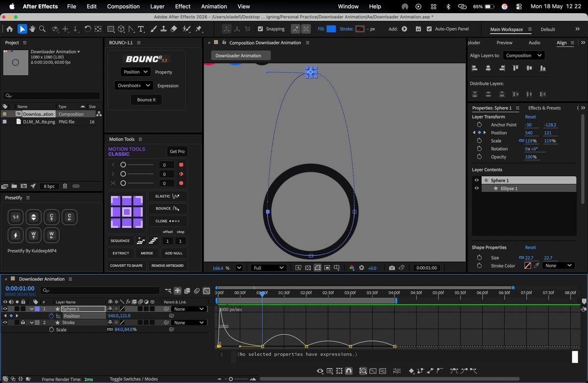Viewport: 588px width, 383px height.
Task: Open Align Layers to Composition dropdown
Action: (523, 55)
